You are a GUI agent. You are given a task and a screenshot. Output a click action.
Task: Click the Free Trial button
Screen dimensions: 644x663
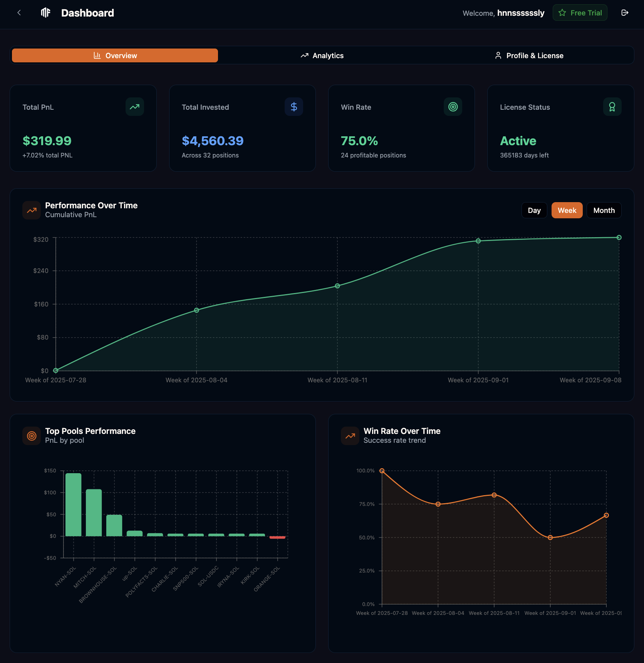coord(580,12)
